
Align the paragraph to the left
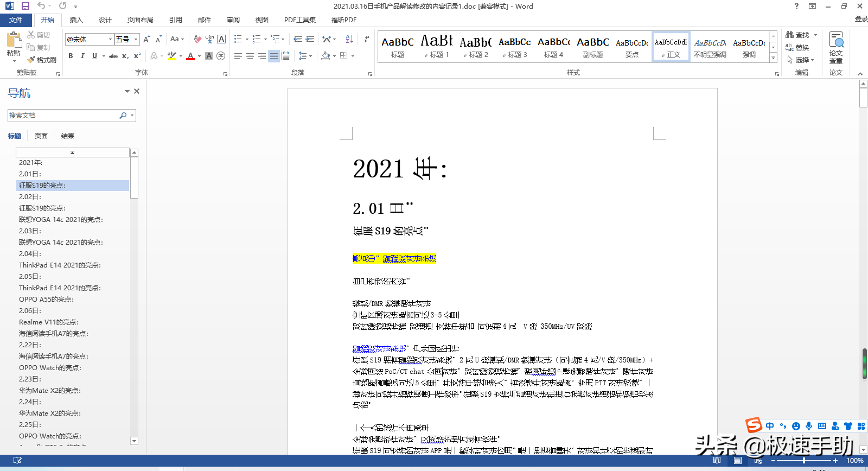(238, 56)
